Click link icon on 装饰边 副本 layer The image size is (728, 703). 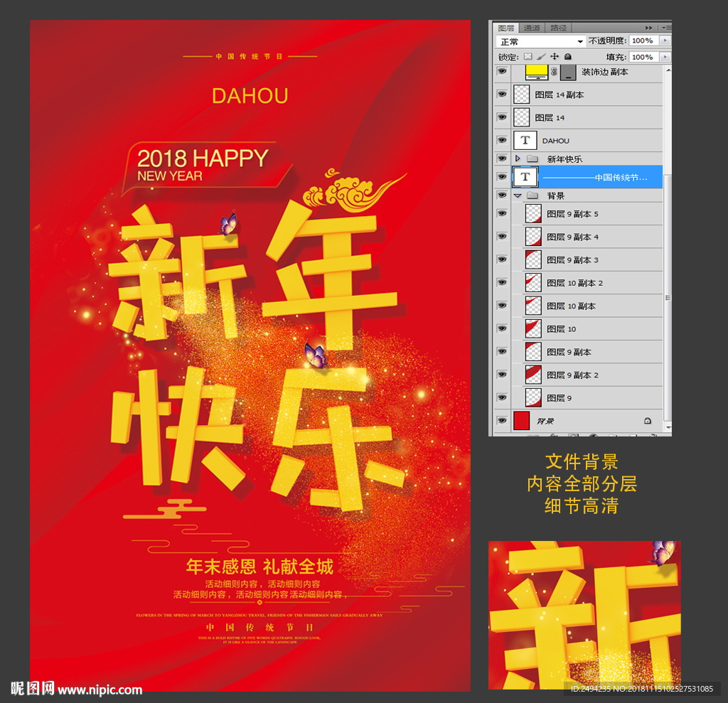pos(554,72)
